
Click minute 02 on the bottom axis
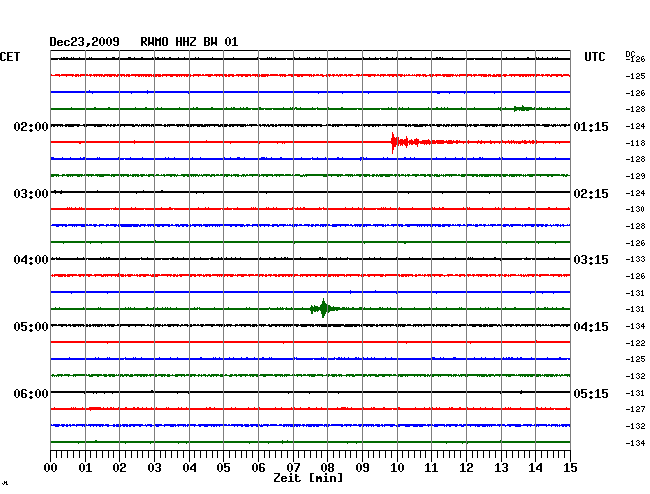(119, 468)
